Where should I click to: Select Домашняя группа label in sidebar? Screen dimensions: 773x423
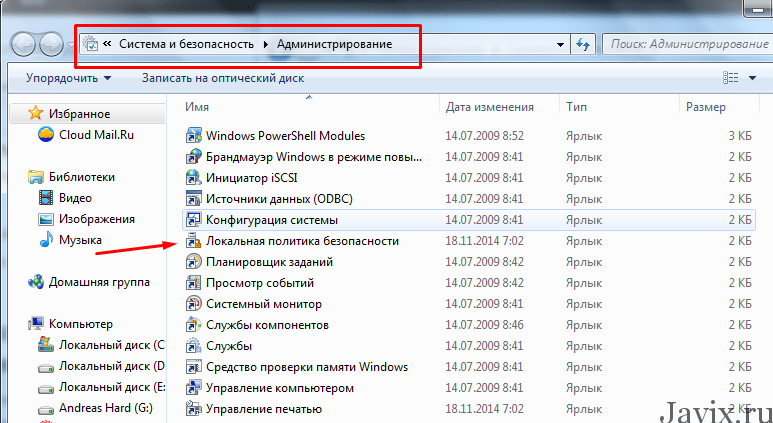tap(99, 282)
